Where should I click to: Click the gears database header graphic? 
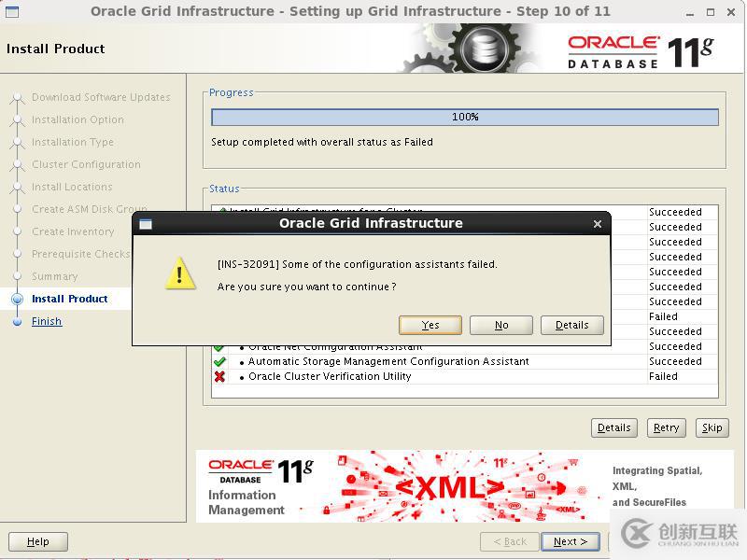tap(470, 49)
